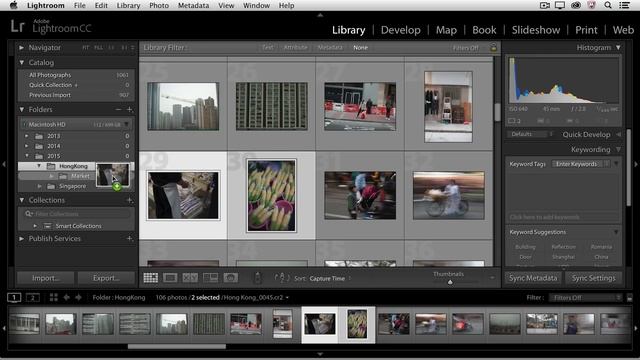Viewport: 640px width, 360px height.
Task: Select the corn photo thumbnail in grid
Action: pyautogui.click(x=271, y=196)
